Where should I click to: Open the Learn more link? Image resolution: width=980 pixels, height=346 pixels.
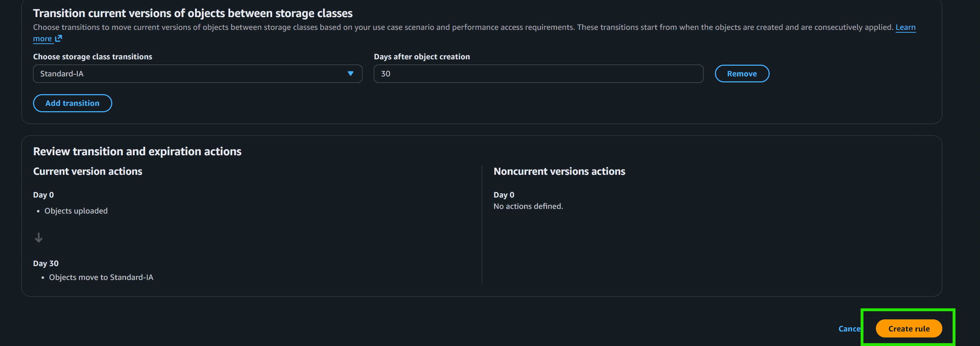click(905, 27)
